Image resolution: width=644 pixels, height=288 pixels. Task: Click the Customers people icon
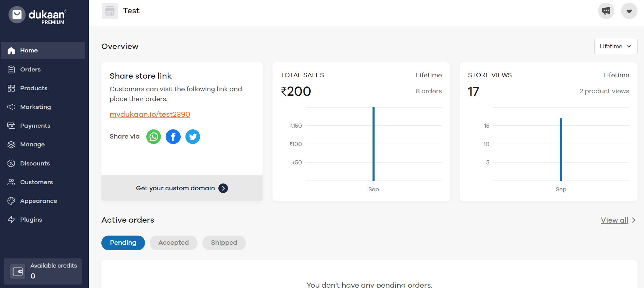click(11, 182)
